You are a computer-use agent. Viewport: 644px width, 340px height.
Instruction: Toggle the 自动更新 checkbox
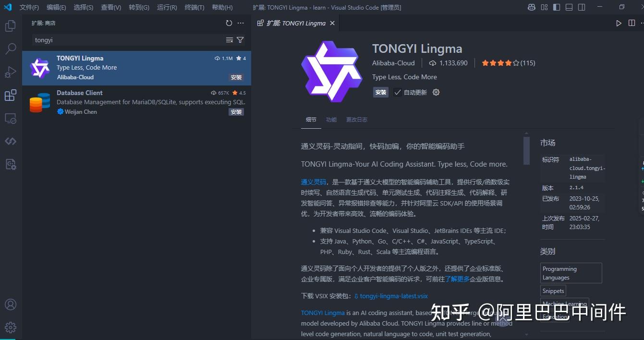tap(397, 92)
